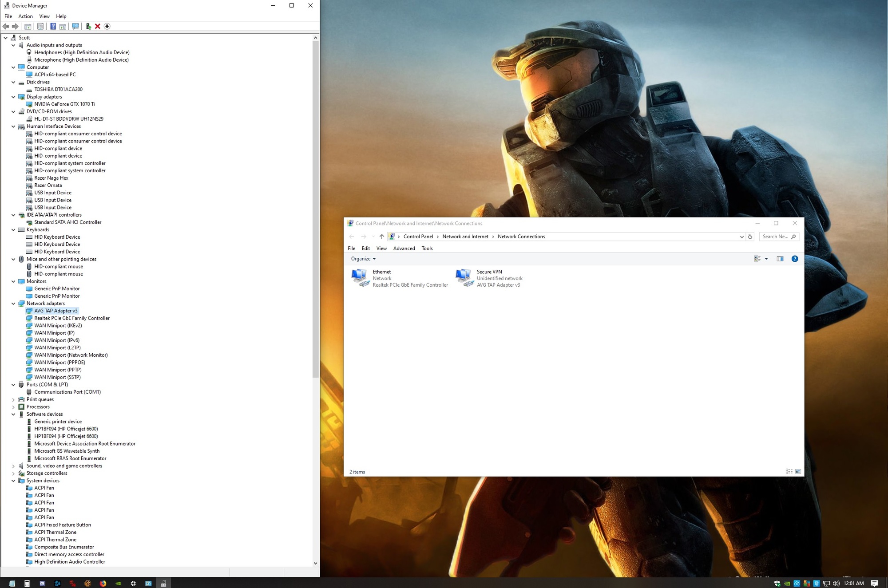The image size is (888, 588).
Task: Click the Forward arrow in Device Manager toolbar
Action: click(15, 27)
